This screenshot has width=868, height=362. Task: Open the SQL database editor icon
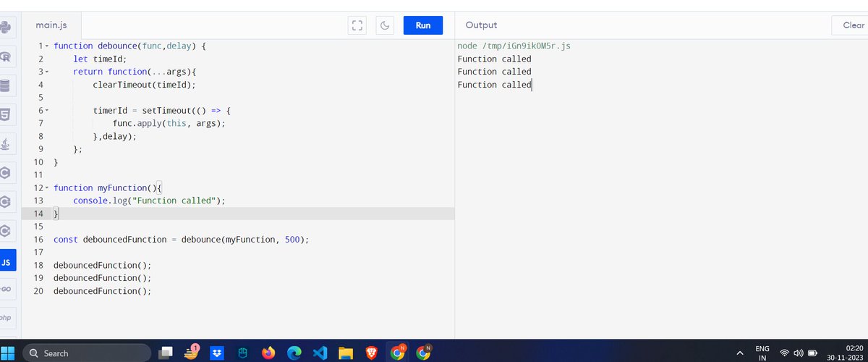click(6, 86)
